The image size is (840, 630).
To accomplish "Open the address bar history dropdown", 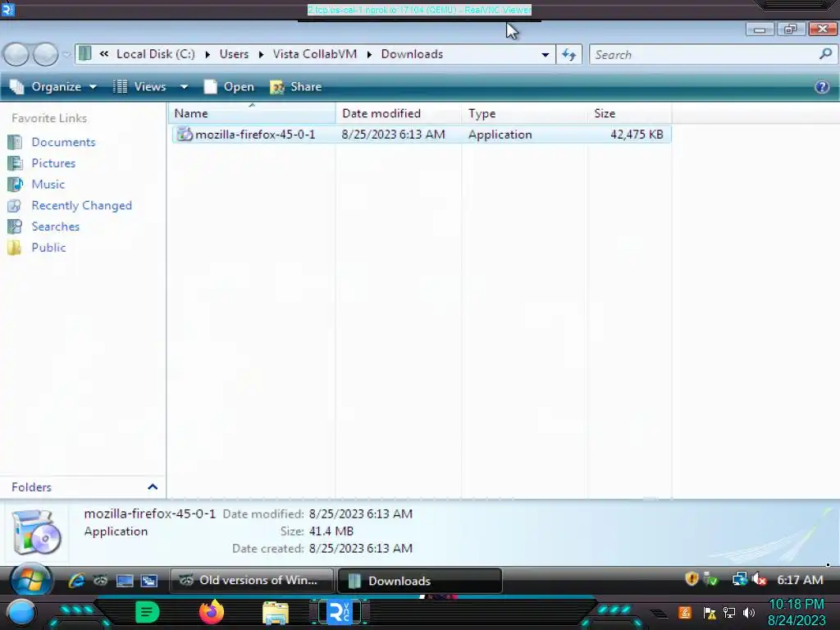I will coord(545,55).
